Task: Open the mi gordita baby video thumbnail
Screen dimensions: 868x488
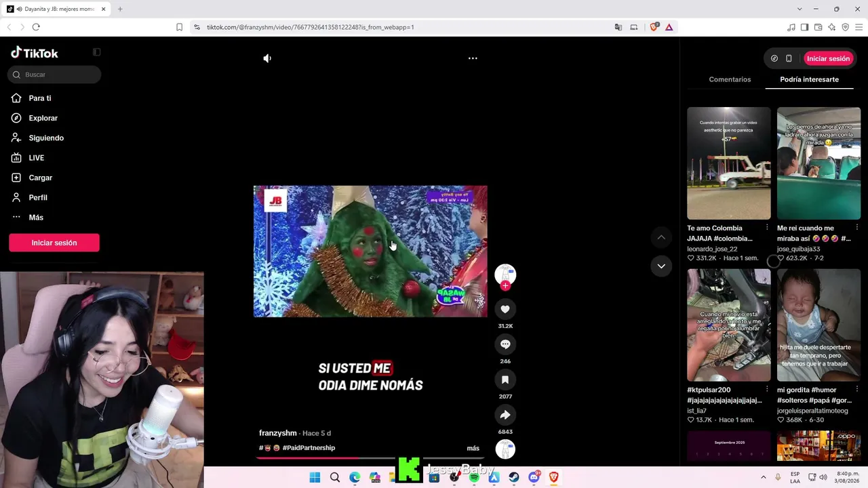Action: [x=818, y=325]
